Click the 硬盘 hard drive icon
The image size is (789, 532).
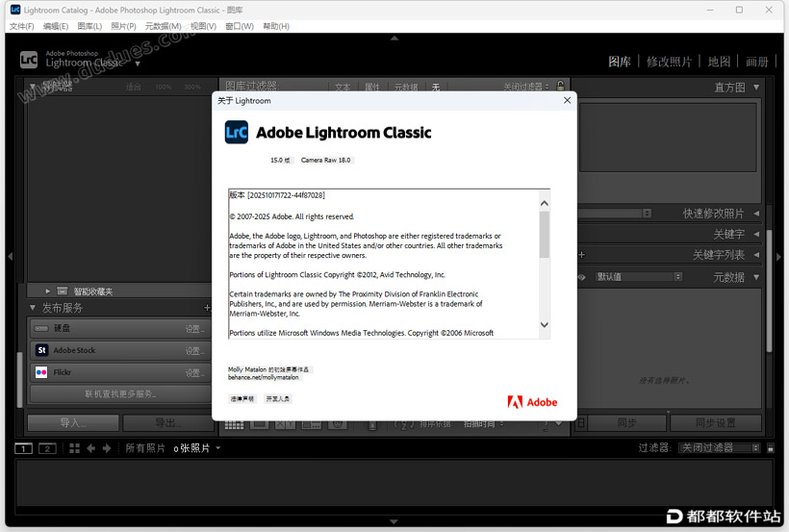pos(41,328)
